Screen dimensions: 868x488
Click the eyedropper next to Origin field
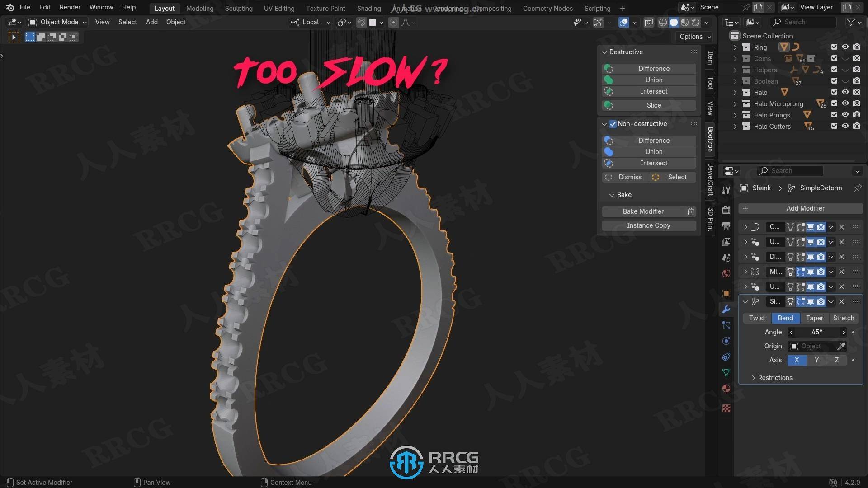pos(841,346)
